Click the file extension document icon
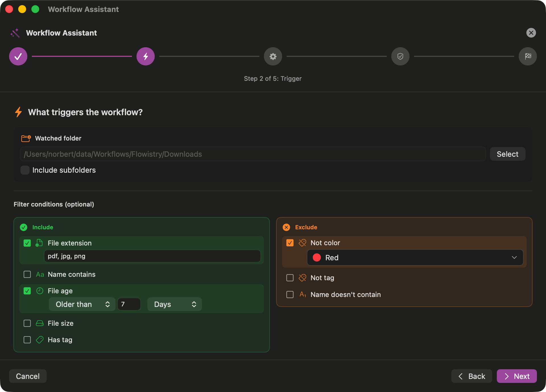 pyautogui.click(x=39, y=243)
